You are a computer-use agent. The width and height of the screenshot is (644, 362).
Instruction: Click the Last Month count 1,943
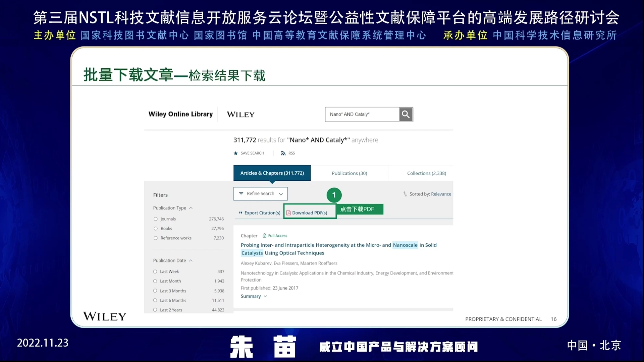[x=219, y=281]
